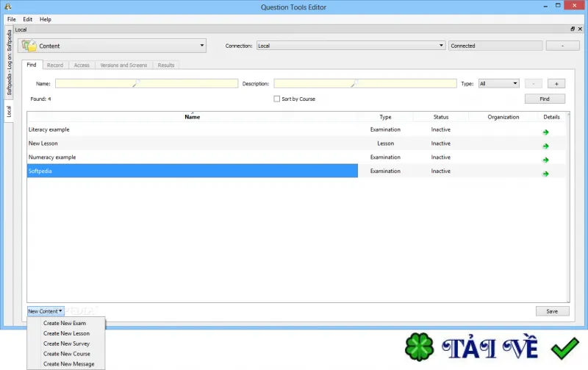The width and height of the screenshot is (588, 370).
Task: Choose Create New Survey from menu
Action: [66, 344]
